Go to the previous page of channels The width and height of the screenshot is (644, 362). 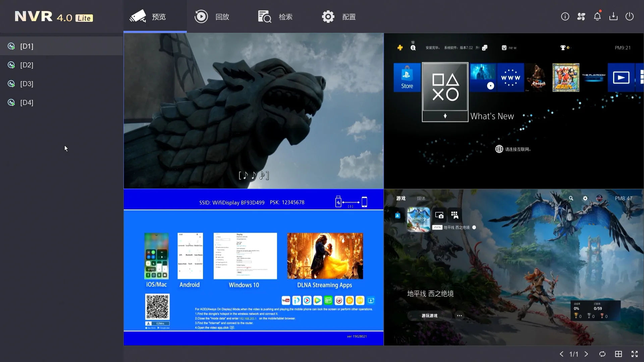[561, 354]
